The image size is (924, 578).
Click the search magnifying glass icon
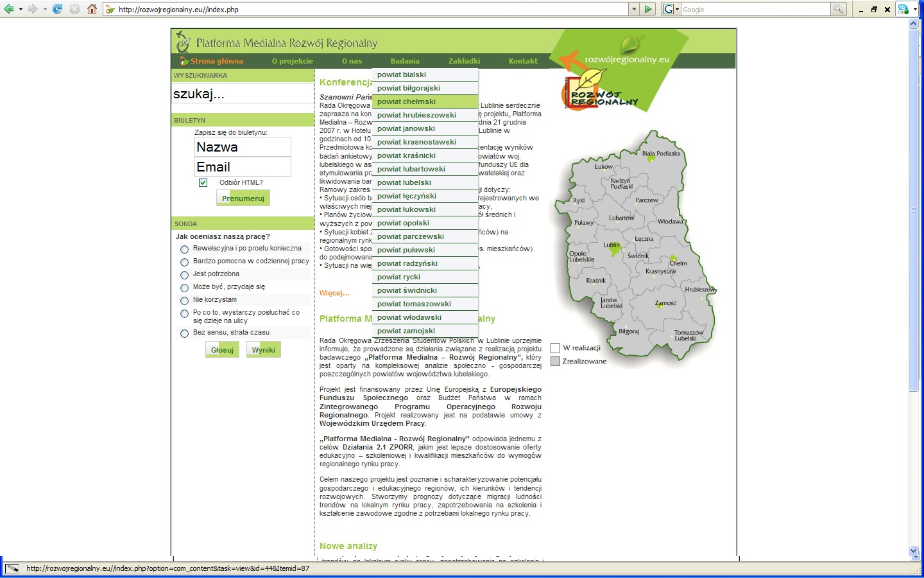click(839, 9)
